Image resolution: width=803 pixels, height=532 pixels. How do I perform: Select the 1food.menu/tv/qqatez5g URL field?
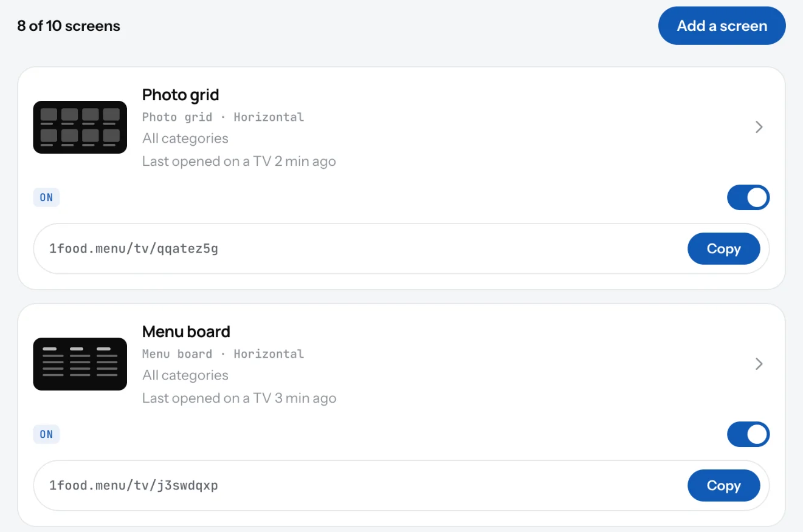point(401,249)
